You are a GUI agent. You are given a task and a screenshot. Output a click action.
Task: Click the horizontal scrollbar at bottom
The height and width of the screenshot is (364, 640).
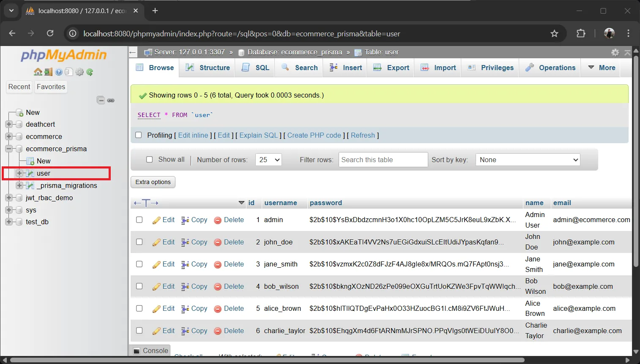point(267,360)
